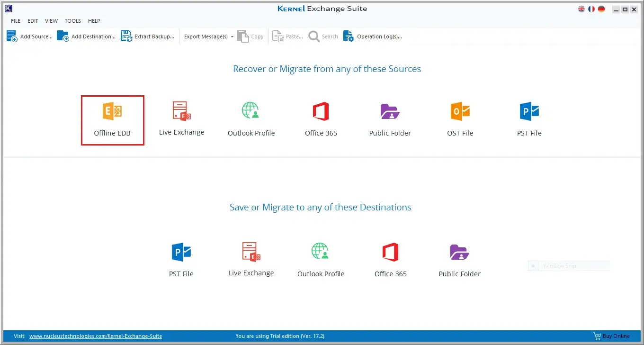This screenshot has height=345, width=644.
Task: Choose PST File as destination
Action: point(181,260)
